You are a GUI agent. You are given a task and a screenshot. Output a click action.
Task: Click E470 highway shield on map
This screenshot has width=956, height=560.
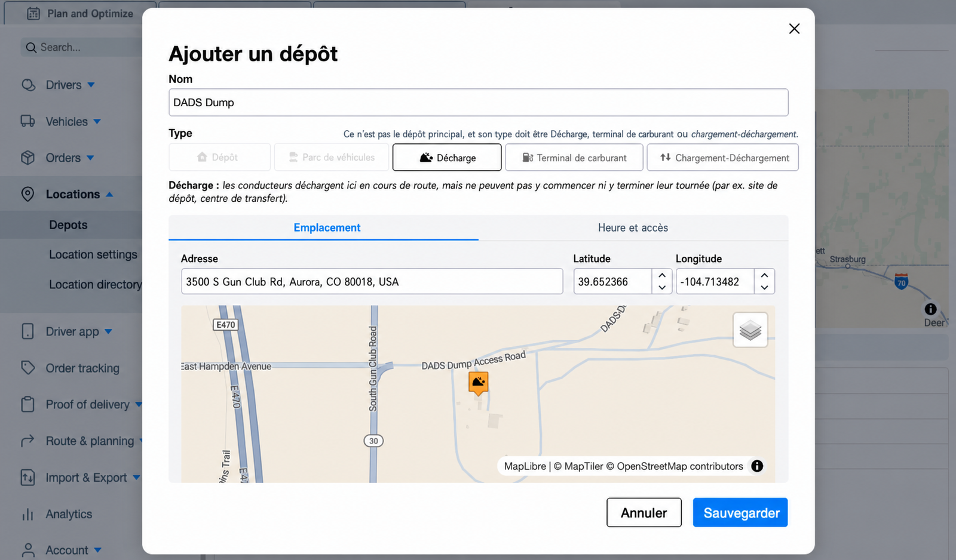[226, 325]
